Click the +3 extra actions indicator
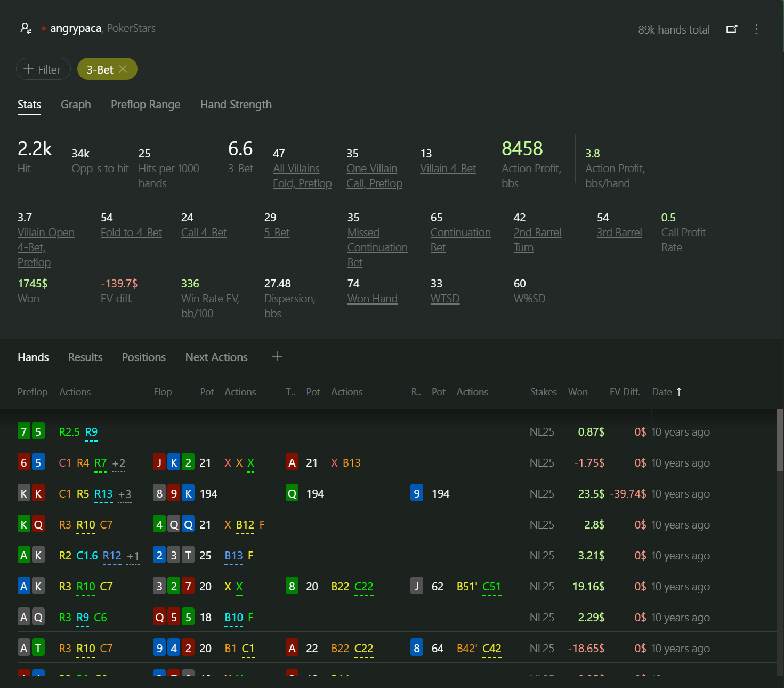Screen dimensions: 784x688 click(x=125, y=494)
